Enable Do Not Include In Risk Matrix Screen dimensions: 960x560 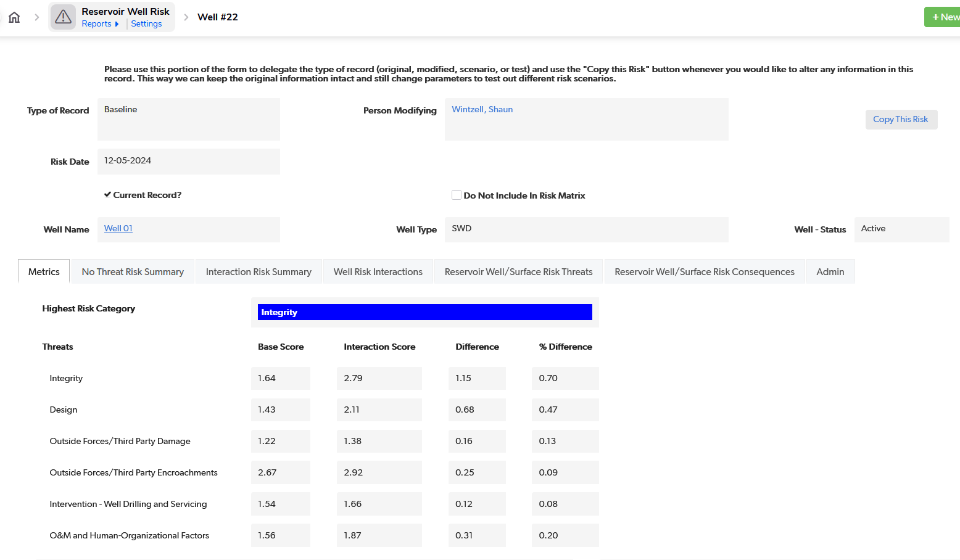pyautogui.click(x=457, y=196)
